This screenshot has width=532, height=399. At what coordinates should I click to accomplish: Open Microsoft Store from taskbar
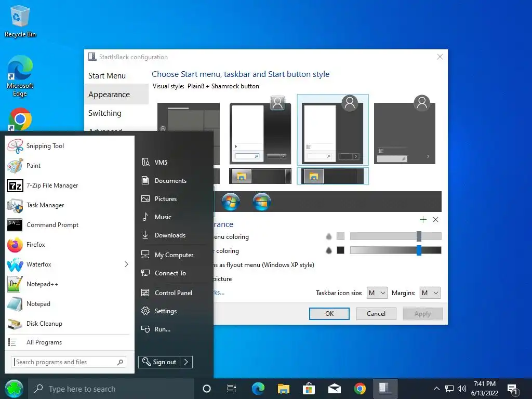point(309,389)
